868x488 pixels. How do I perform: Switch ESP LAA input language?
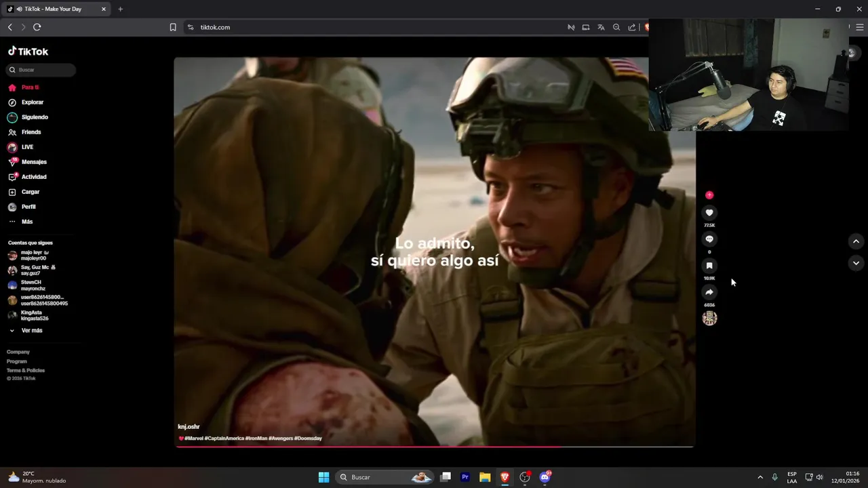(792, 477)
